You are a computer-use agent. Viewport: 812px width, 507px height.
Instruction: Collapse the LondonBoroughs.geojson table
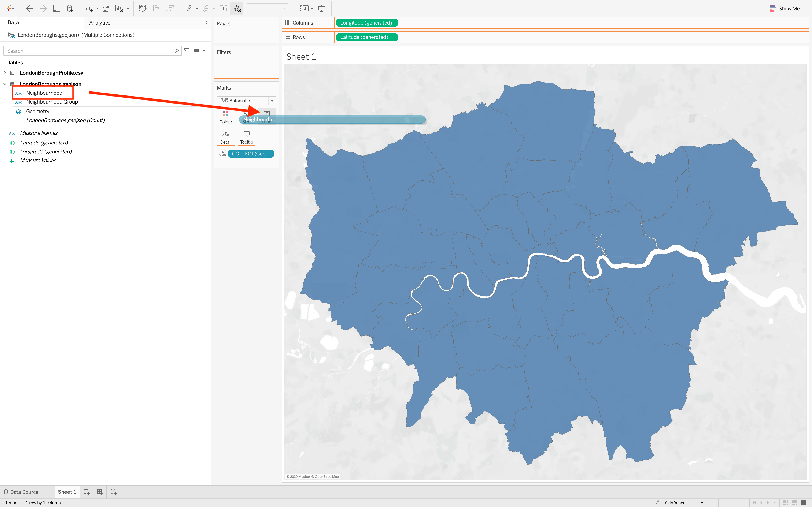pos(5,84)
